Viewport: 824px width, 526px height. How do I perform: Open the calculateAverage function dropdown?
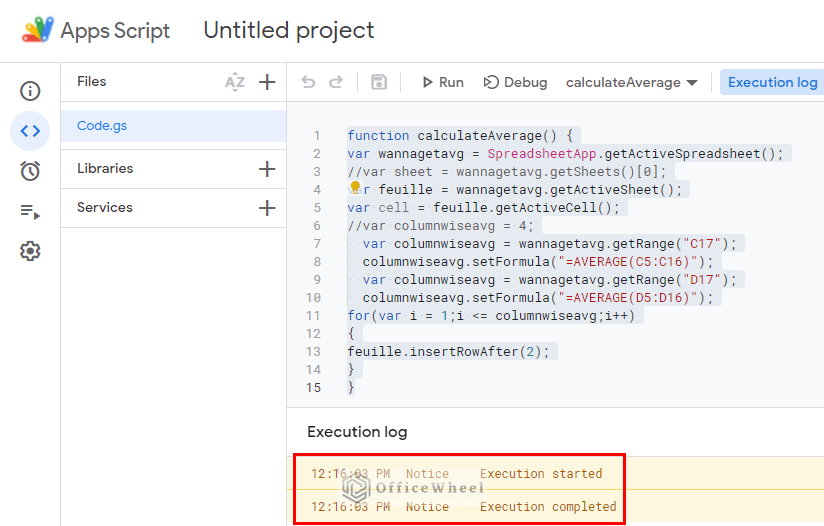click(x=631, y=82)
